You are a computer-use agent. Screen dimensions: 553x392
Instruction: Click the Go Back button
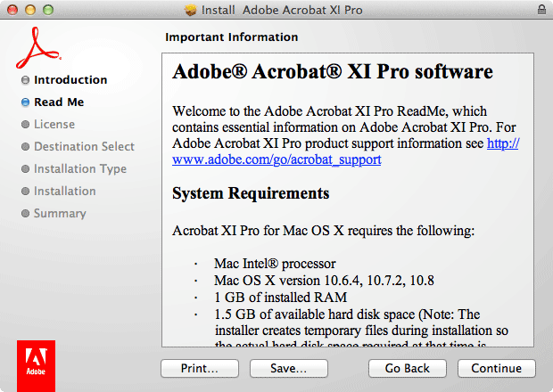click(x=408, y=369)
